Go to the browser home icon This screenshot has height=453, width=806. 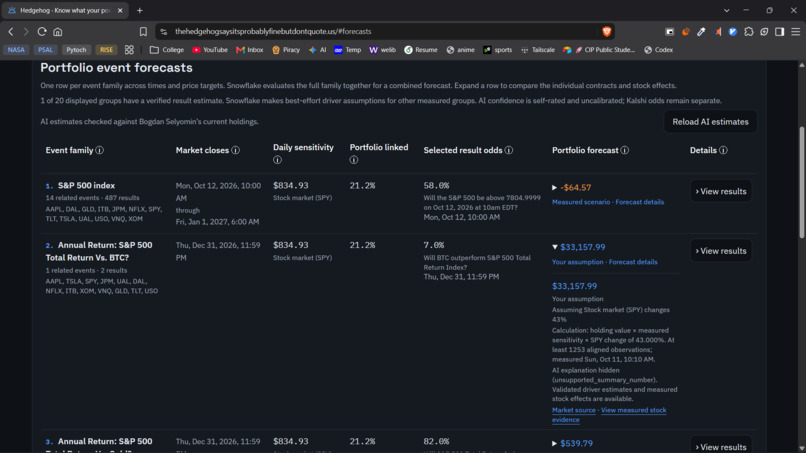coord(58,31)
